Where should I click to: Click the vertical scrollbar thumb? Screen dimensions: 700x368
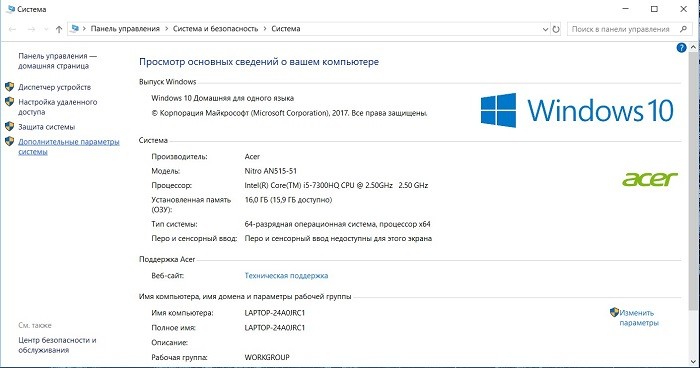(693, 181)
